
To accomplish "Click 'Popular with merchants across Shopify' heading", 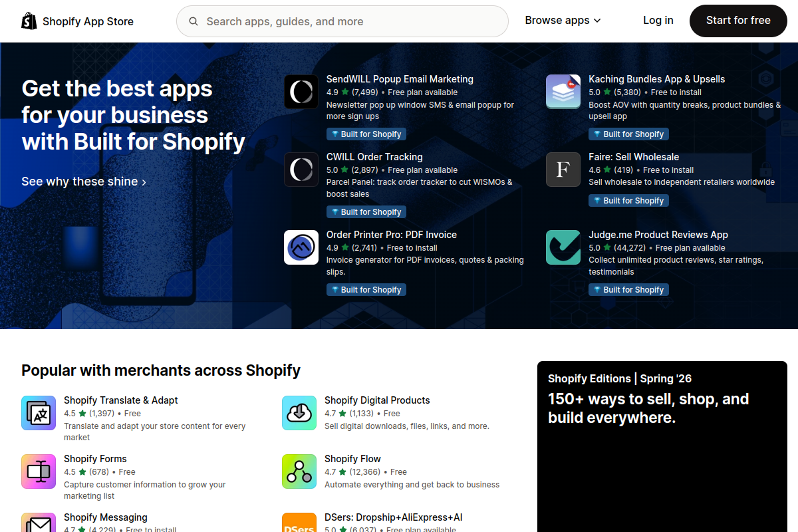I will coord(161,370).
